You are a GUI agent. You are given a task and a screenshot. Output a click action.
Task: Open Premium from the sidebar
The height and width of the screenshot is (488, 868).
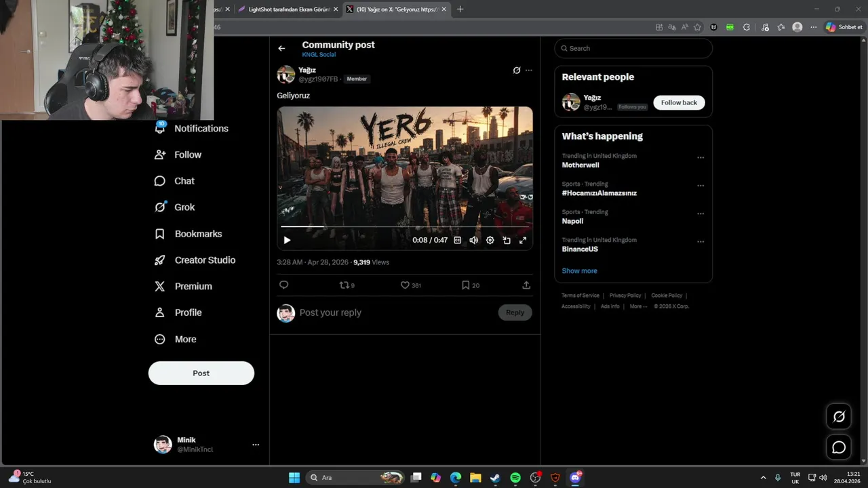(x=183, y=287)
